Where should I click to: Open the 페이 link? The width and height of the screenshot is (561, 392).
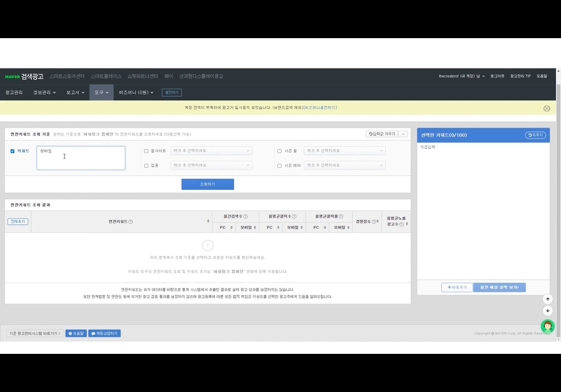169,76
